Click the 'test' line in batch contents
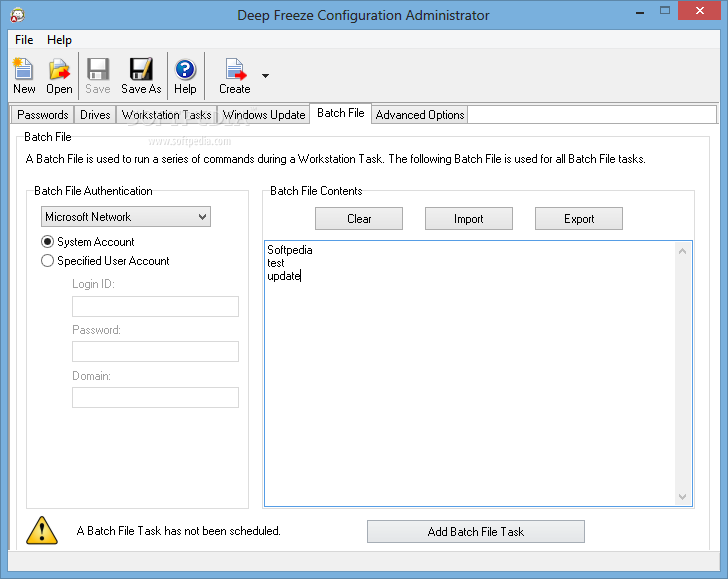 (276, 263)
